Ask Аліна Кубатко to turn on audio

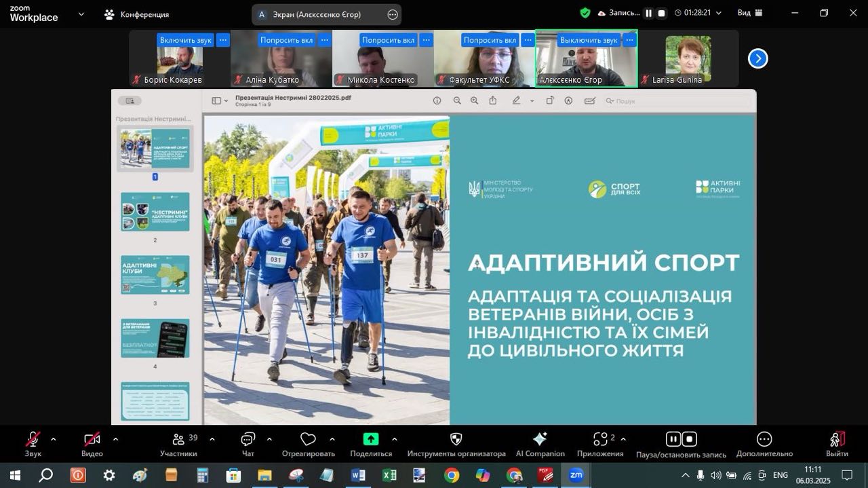pyautogui.click(x=286, y=40)
